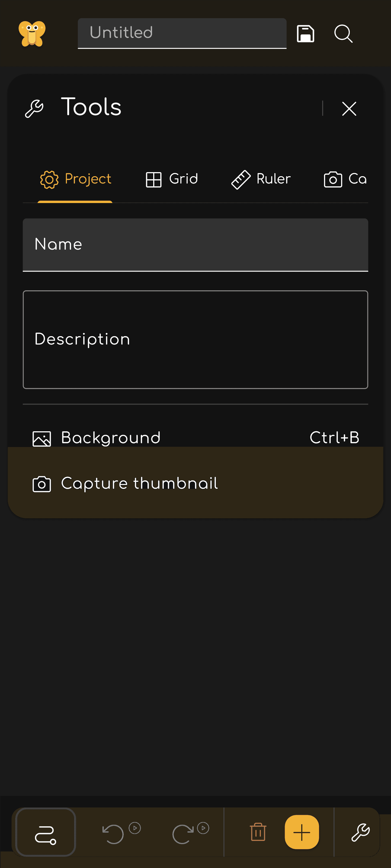Close the Tools panel
The image size is (391, 868).
point(349,109)
